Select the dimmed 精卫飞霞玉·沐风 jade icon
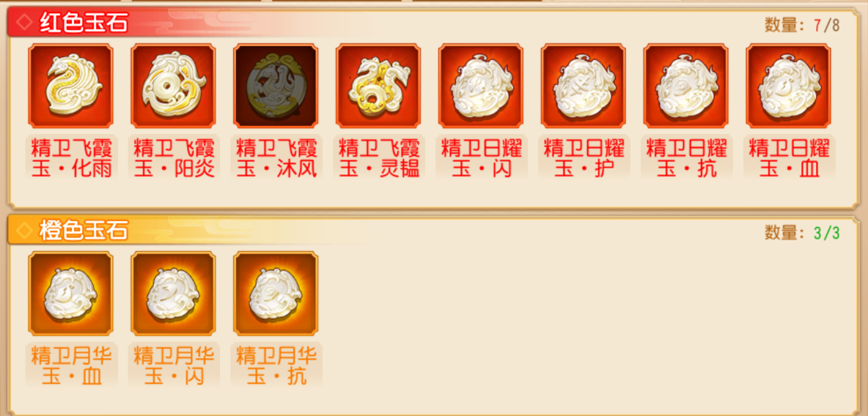 coord(276,86)
